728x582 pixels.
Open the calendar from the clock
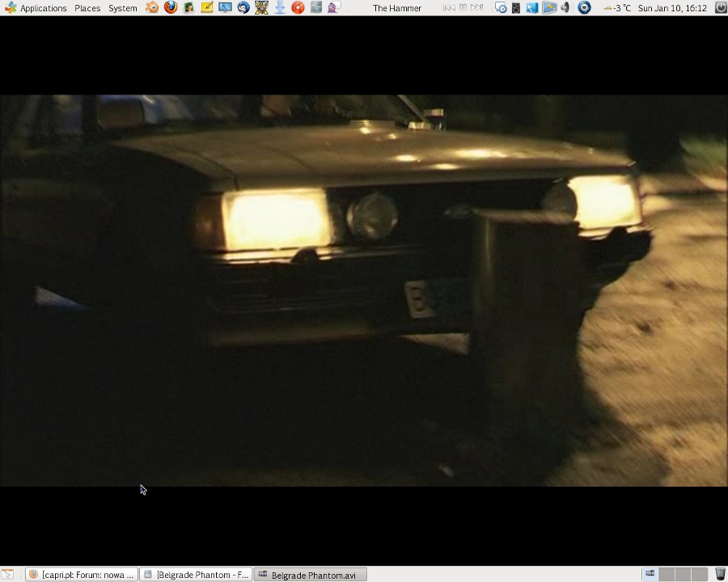pyautogui.click(x=672, y=8)
